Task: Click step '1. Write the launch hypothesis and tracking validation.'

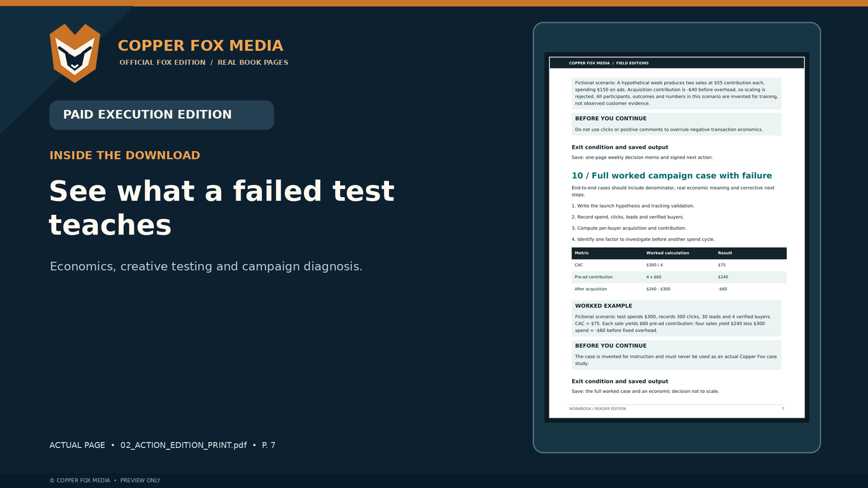Action: pos(633,206)
